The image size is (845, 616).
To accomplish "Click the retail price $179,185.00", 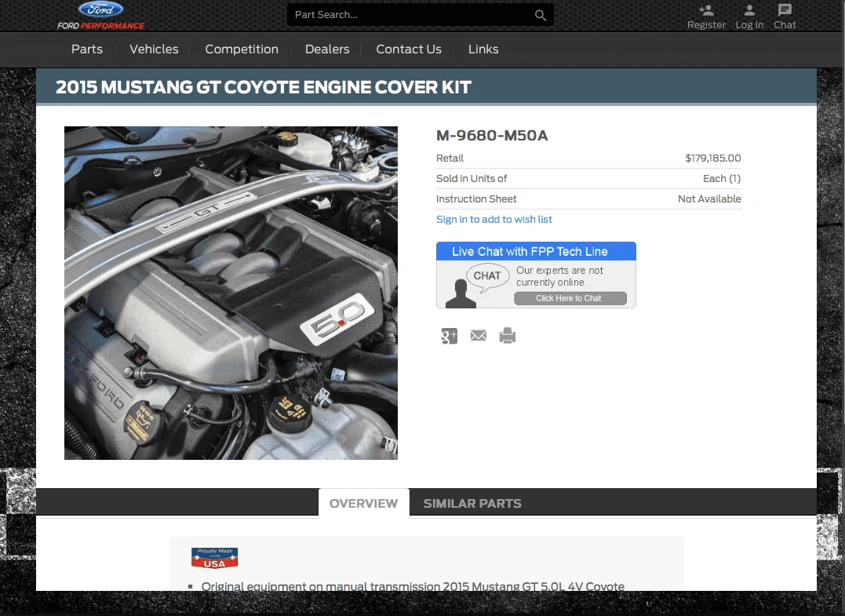I will (713, 158).
